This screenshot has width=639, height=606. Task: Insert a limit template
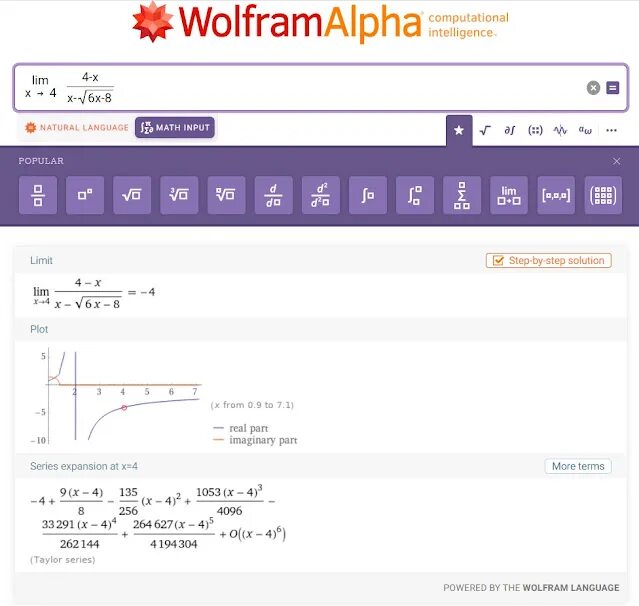coord(509,195)
